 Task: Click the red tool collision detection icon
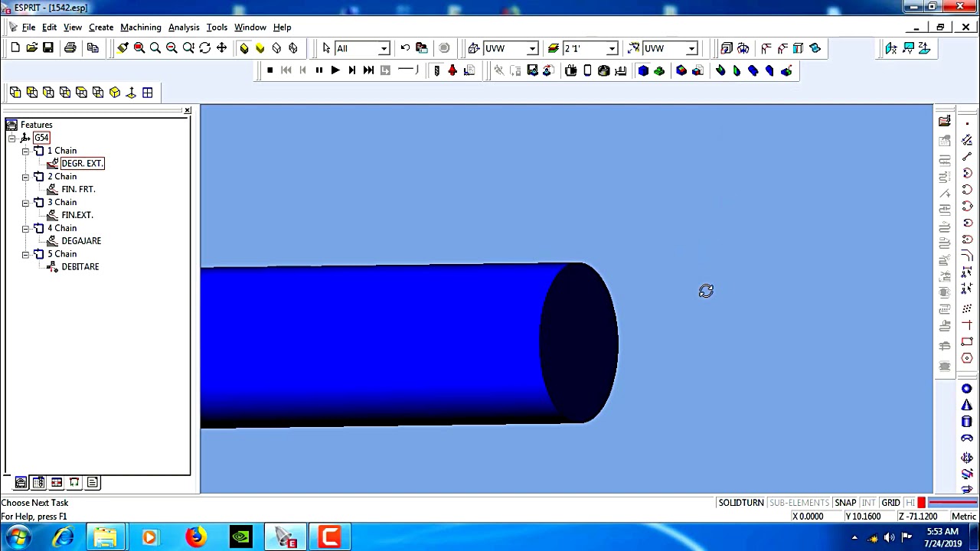[452, 70]
